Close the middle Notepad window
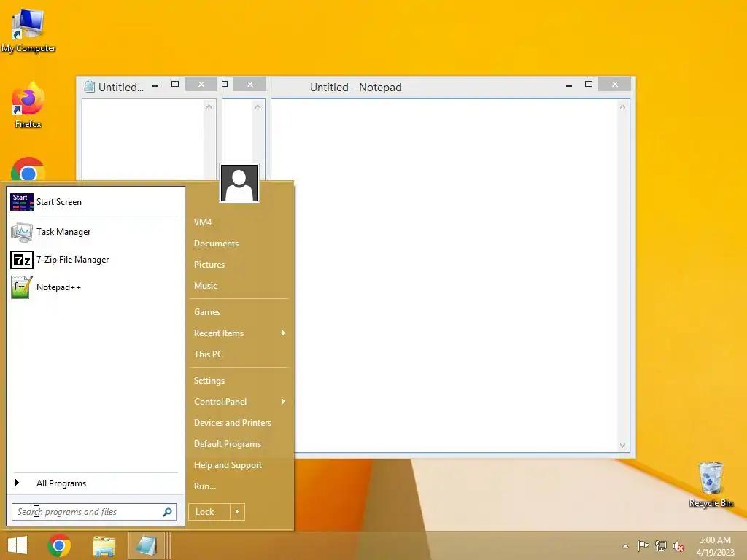 point(250,85)
